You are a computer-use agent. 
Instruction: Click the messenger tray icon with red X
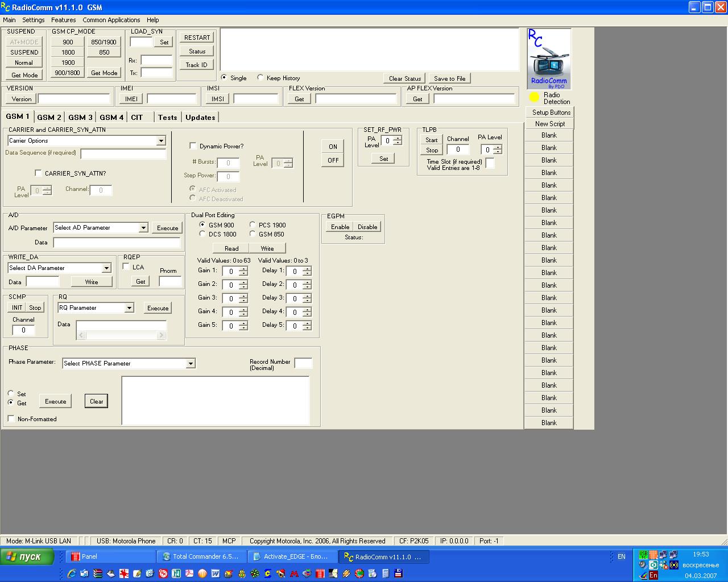click(664, 565)
